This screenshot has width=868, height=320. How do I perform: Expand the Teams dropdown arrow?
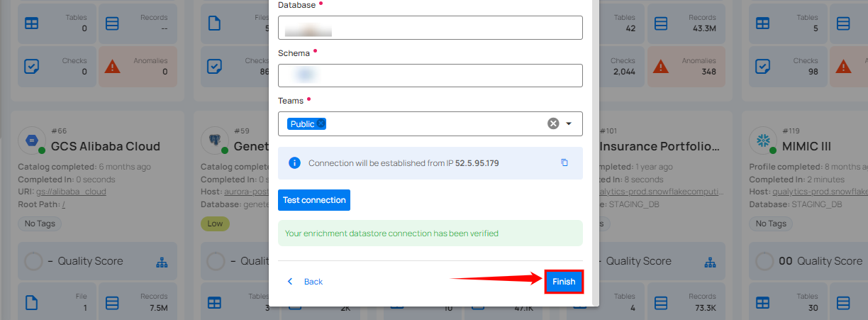(569, 123)
